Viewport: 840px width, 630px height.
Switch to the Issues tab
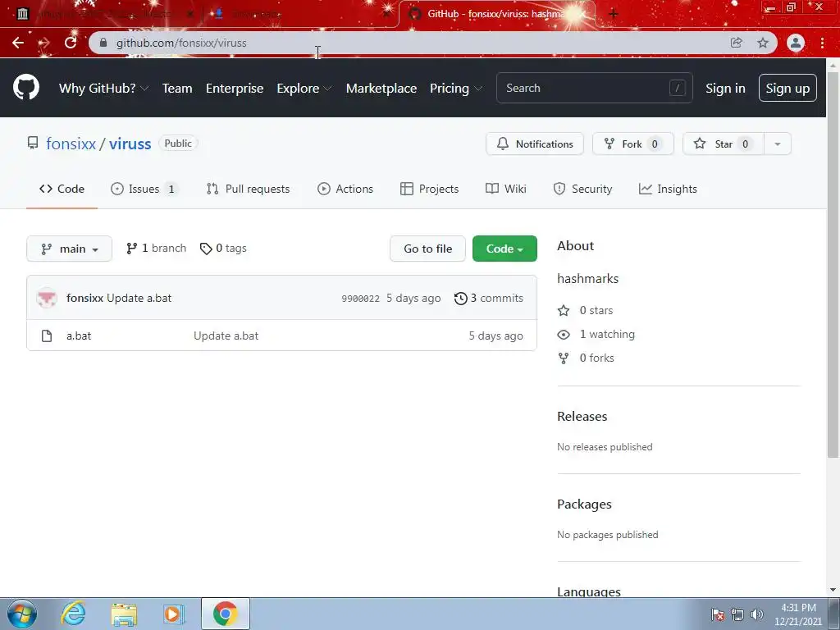pyautogui.click(x=144, y=189)
